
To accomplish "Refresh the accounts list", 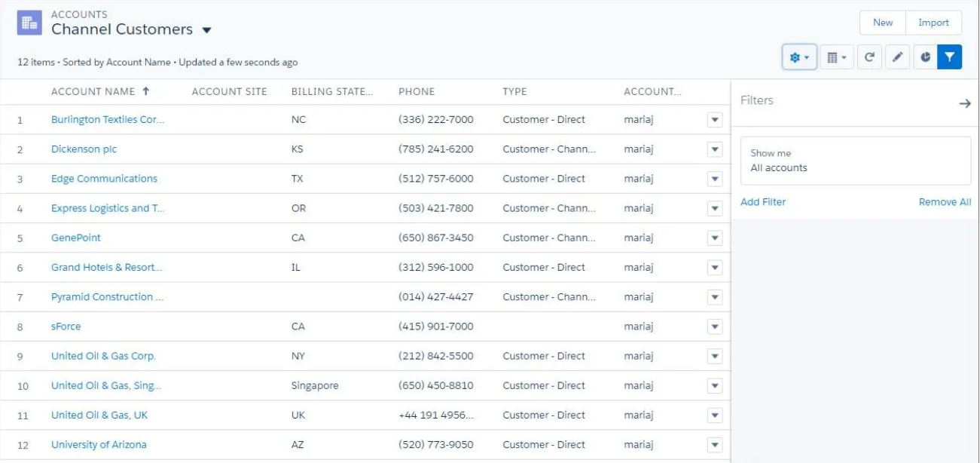I will [869, 57].
